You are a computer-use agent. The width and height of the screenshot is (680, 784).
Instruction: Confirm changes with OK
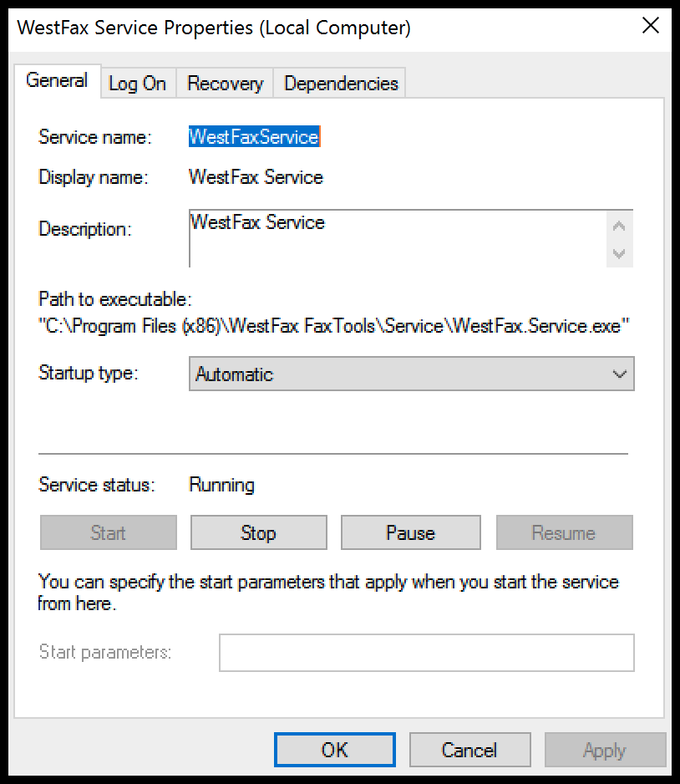click(334, 749)
